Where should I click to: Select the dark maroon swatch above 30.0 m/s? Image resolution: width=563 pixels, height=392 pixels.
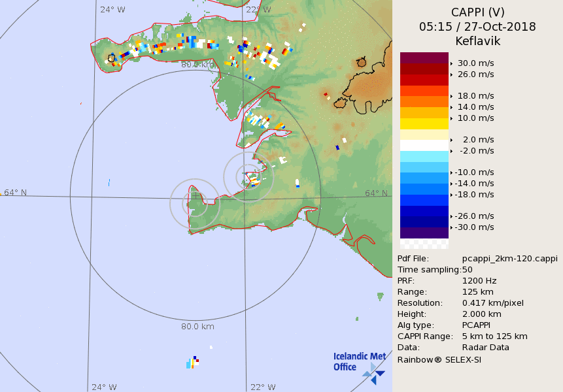[x=424, y=57]
